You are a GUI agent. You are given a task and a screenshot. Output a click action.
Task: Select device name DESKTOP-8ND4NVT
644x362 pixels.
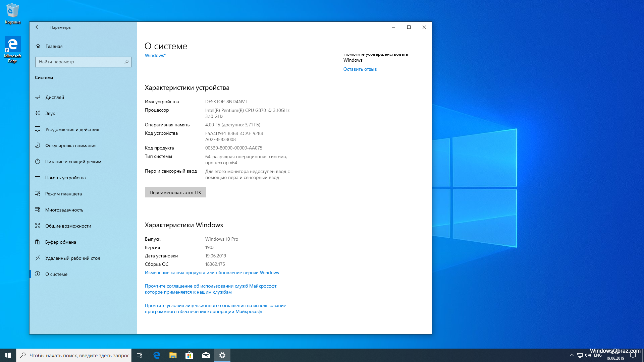point(226,102)
